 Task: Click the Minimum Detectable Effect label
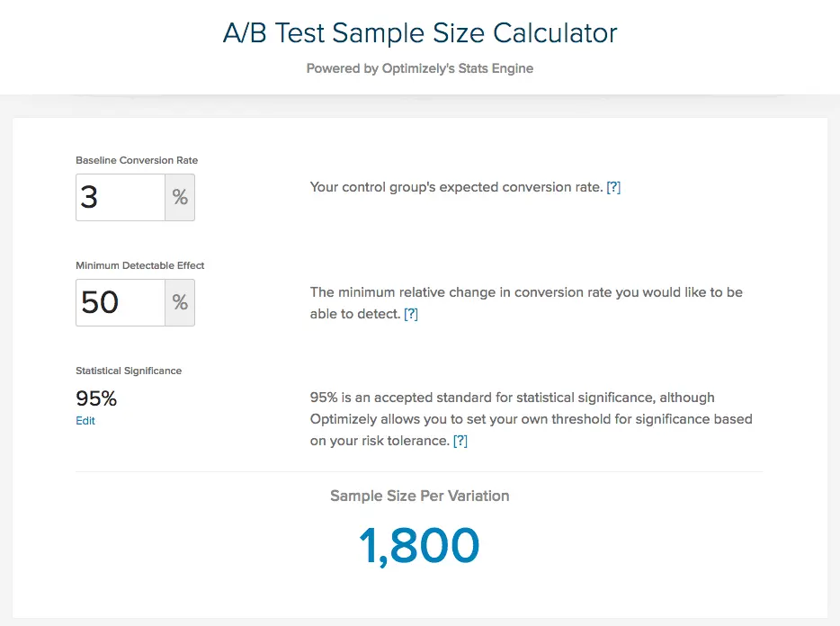(x=139, y=265)
